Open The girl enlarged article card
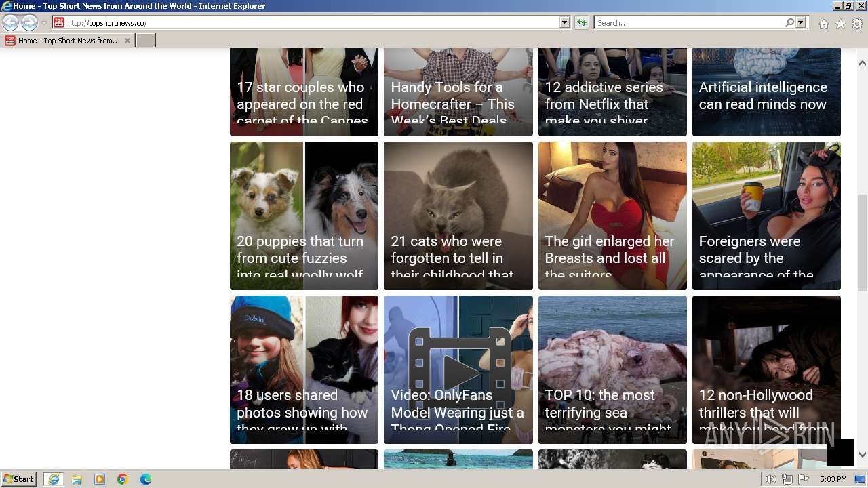 (612, 216)
